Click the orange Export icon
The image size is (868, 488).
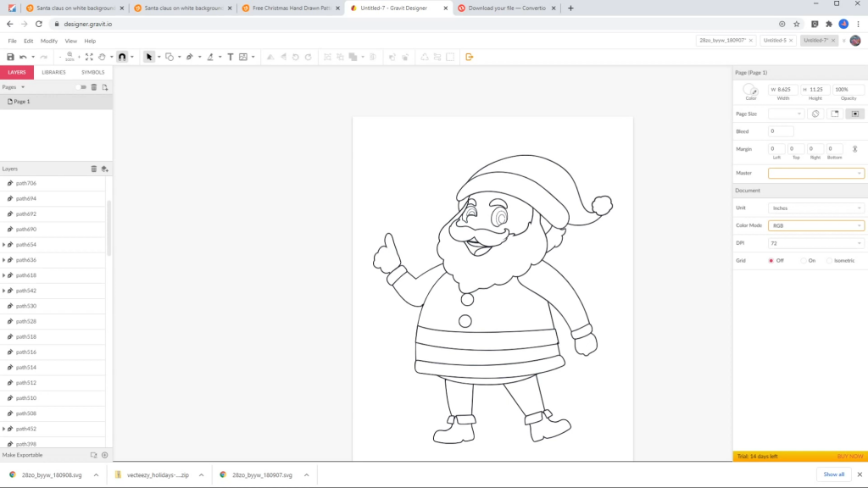(470, 57)
